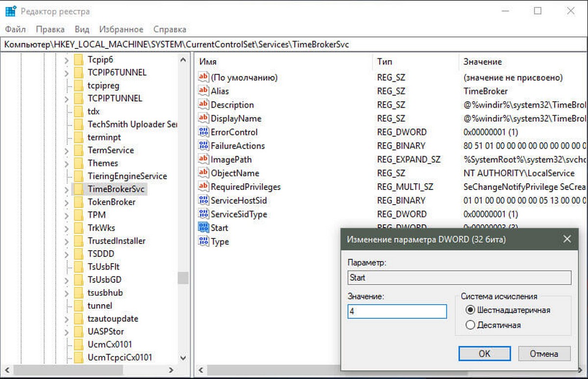Expand the TermService tree node
This screenshot has width=588, height=379.
[67, 150]
